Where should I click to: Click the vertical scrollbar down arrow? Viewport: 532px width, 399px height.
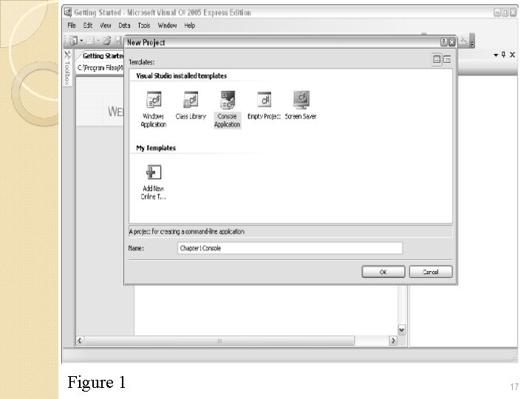coord(402,330)
